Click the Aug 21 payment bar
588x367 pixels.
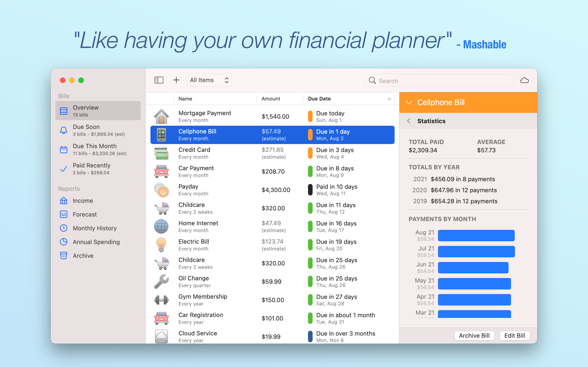point(476,235)
